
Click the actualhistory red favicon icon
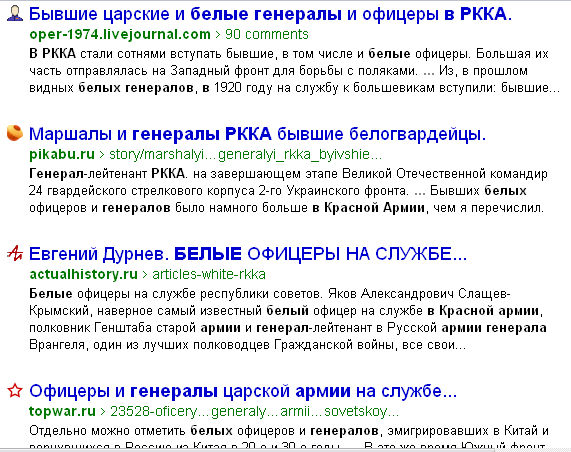pyautogui.click(x=15, y=253)
